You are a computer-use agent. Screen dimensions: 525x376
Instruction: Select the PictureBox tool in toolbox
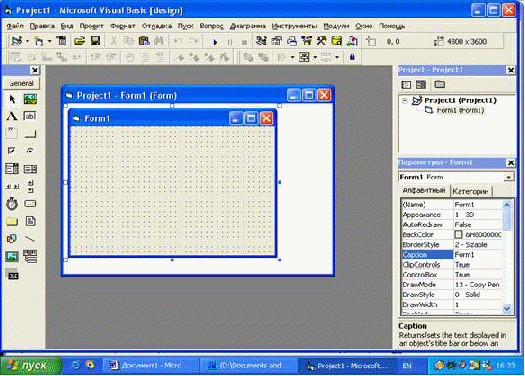click(x=30, y=99)
